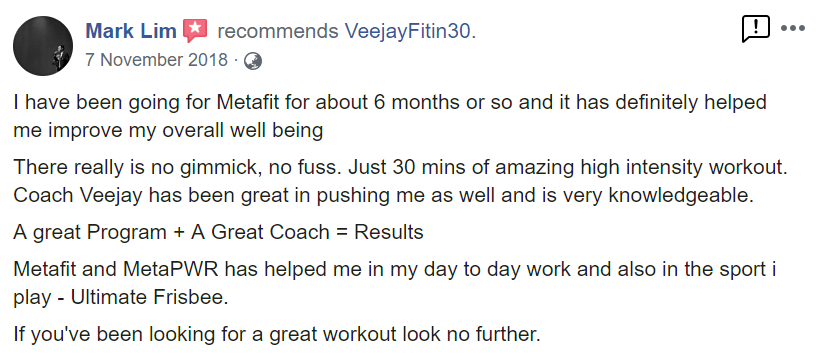This screenshot has width=816, height=361.
Task: Click the line "A great Program + A Great Coach = Results"
Action: [219, 232]
